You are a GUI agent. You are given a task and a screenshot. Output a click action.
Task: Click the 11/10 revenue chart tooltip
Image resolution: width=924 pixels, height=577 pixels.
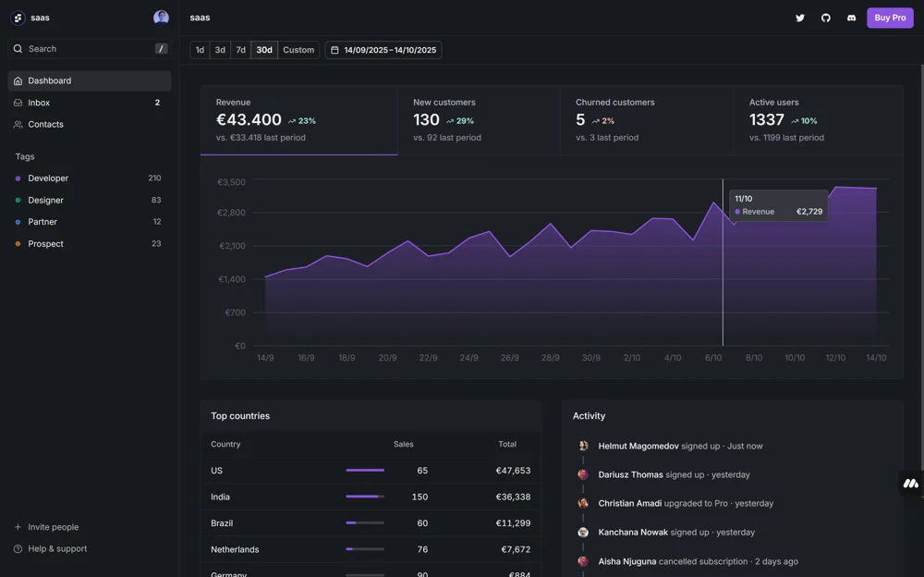click(778, 205)
